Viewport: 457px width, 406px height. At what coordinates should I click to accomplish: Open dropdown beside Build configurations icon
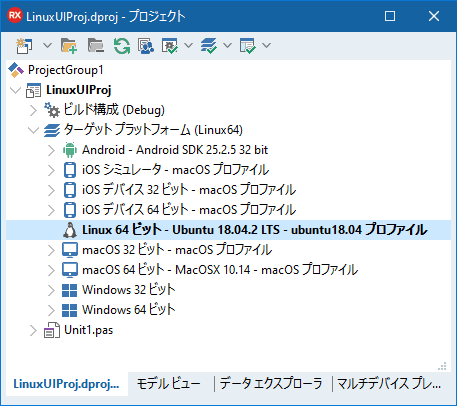(x=189, y=45)
